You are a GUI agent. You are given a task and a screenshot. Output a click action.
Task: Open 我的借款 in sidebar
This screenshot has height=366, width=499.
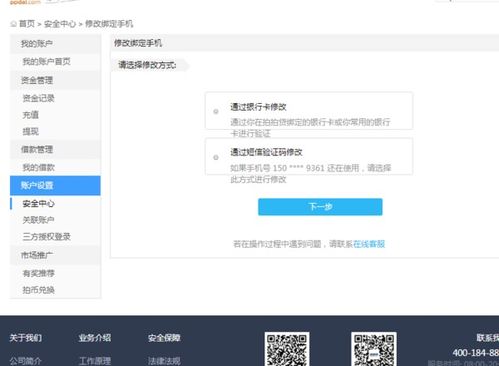(38, 167)
